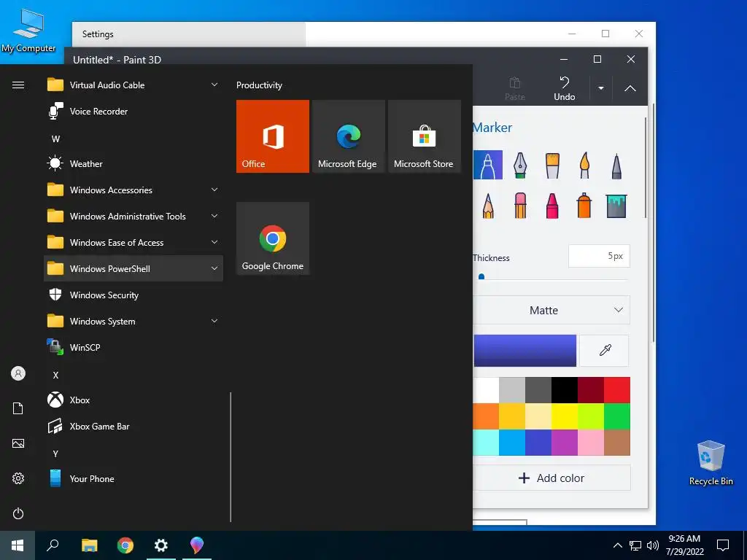The height and width of the screenshot is (560, 747).
Task: Expand Virtual Audio Cable folder
Action: click(133, 85)
